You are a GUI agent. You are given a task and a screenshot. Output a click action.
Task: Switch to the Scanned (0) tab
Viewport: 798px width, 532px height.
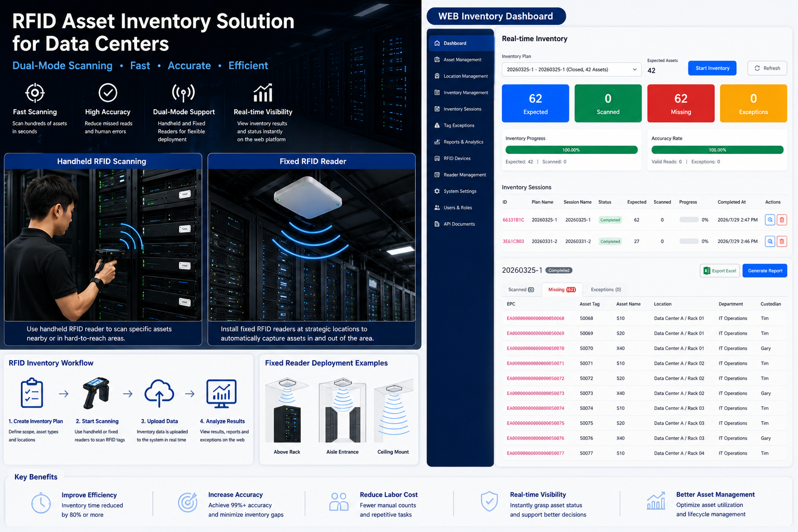pyautogui.click(x=521, y=290)
